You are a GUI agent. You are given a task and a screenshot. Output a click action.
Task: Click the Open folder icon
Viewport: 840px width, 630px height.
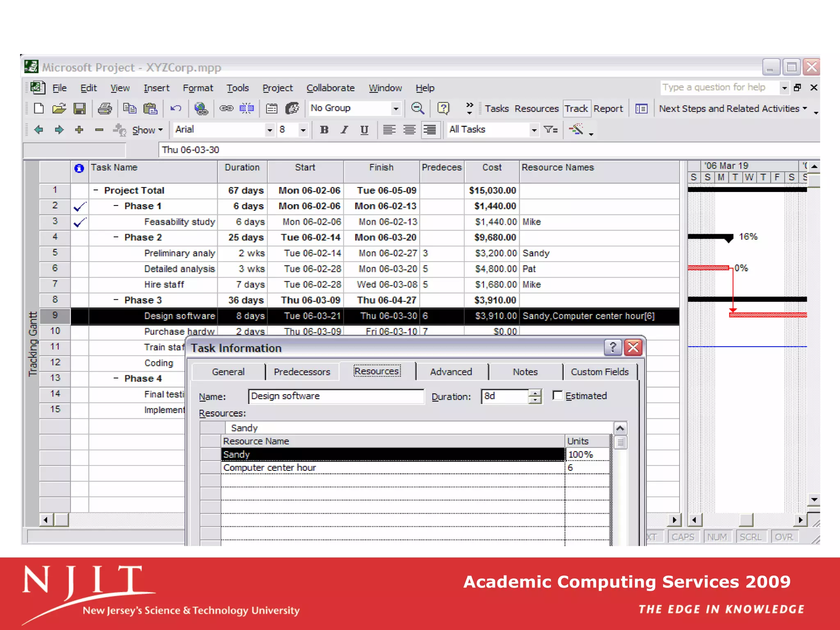click(x=59, y=108)
